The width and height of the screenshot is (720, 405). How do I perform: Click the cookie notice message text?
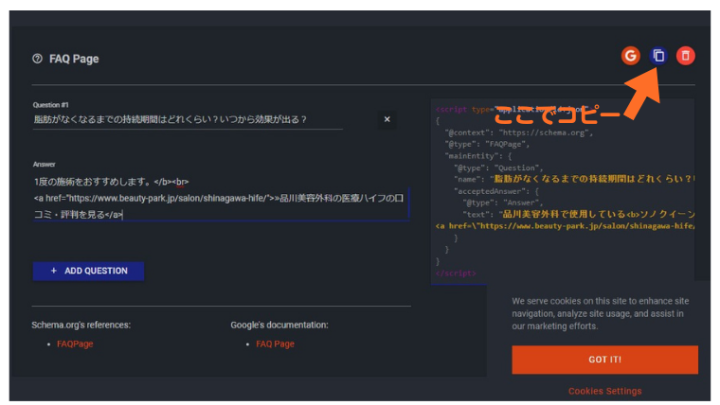[601, 314]
